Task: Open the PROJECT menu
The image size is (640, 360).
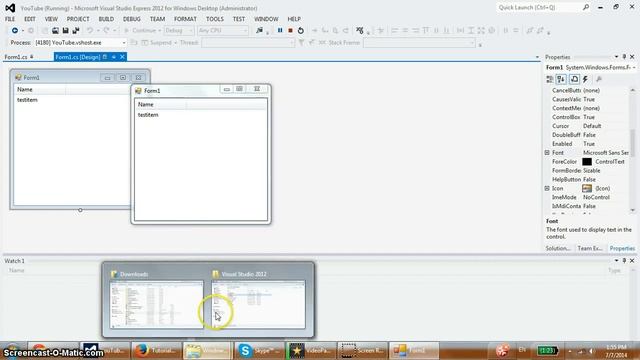Action: tap(78, 19)
